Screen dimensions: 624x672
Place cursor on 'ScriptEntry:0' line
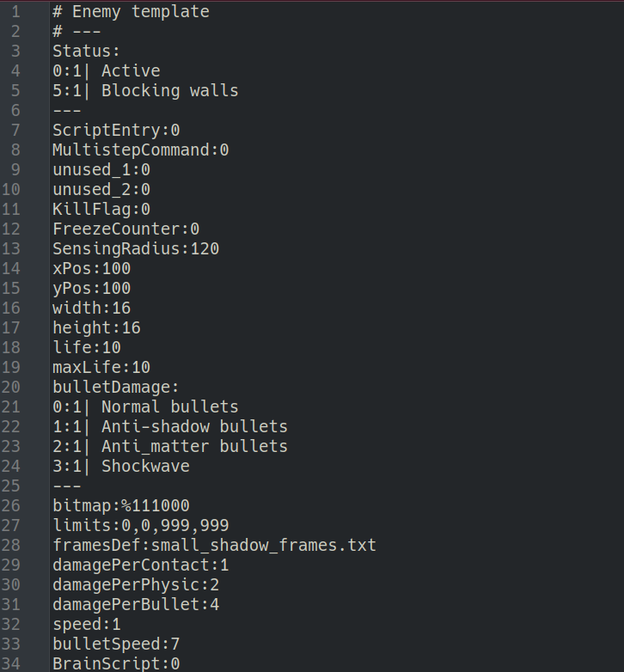pyautogui.click(x=116, y=131)
